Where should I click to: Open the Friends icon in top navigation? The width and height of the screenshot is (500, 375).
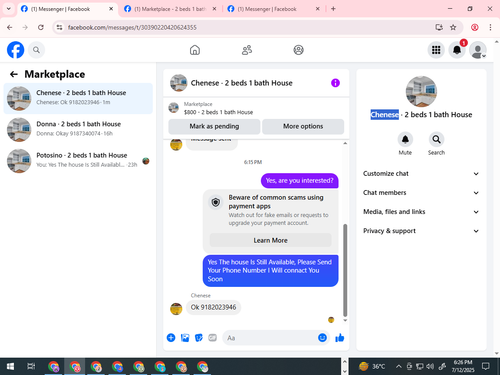pyautogui.click(x=247, y=50)
